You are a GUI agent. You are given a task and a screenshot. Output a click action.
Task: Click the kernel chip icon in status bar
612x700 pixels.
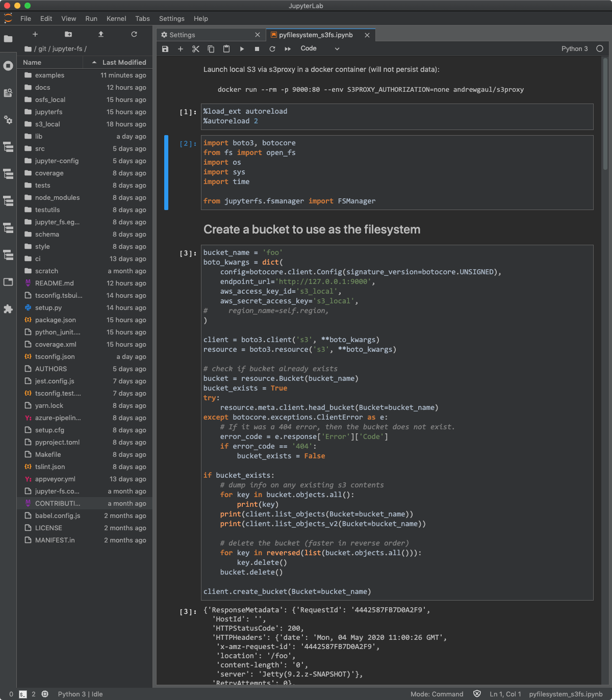(x=45, y=694)
